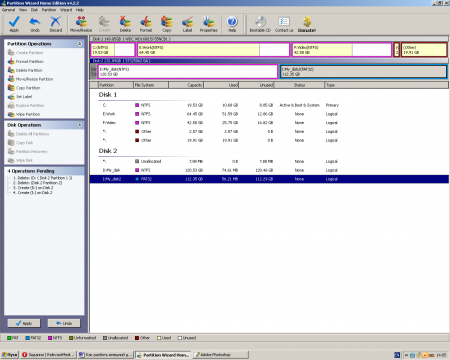Image resolution: width=450 pixels, height=360 pixels.
Task: Collapse the Disk Operations panel
Action: tap(80, 125)
